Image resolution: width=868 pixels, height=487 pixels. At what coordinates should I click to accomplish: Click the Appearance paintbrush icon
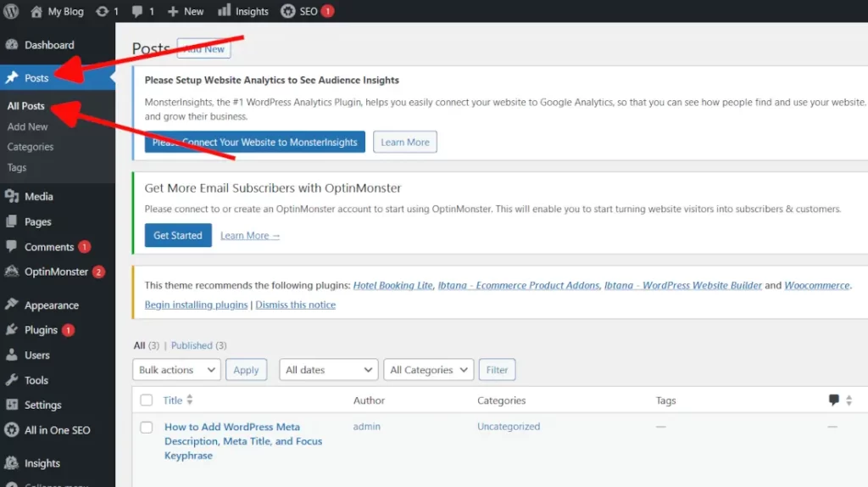click(x=12, y=305)
